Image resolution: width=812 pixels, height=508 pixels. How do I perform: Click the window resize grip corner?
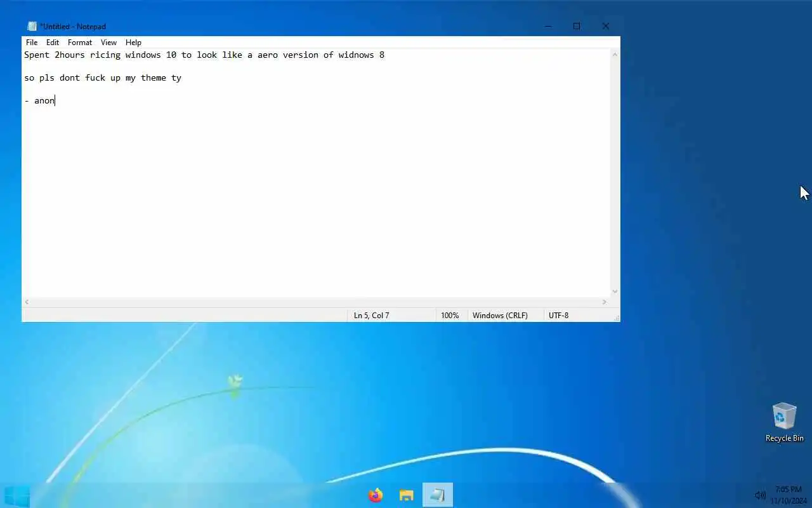point(615,317)
